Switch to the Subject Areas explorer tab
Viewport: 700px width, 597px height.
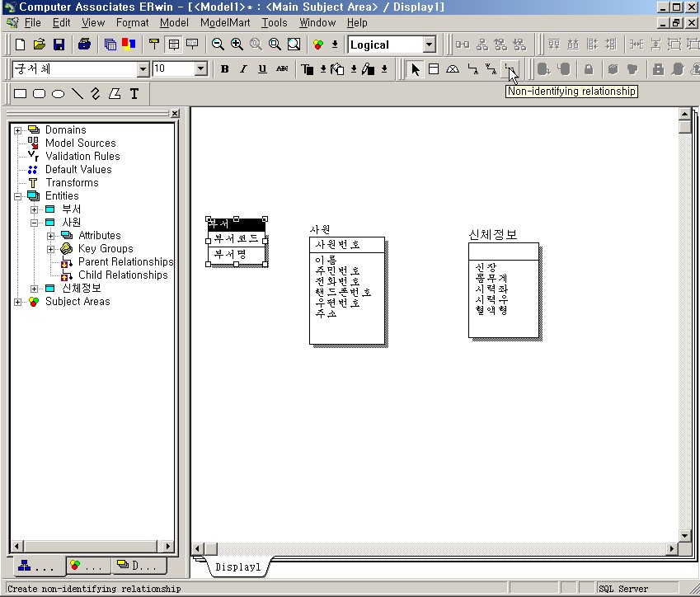[88, 566]
